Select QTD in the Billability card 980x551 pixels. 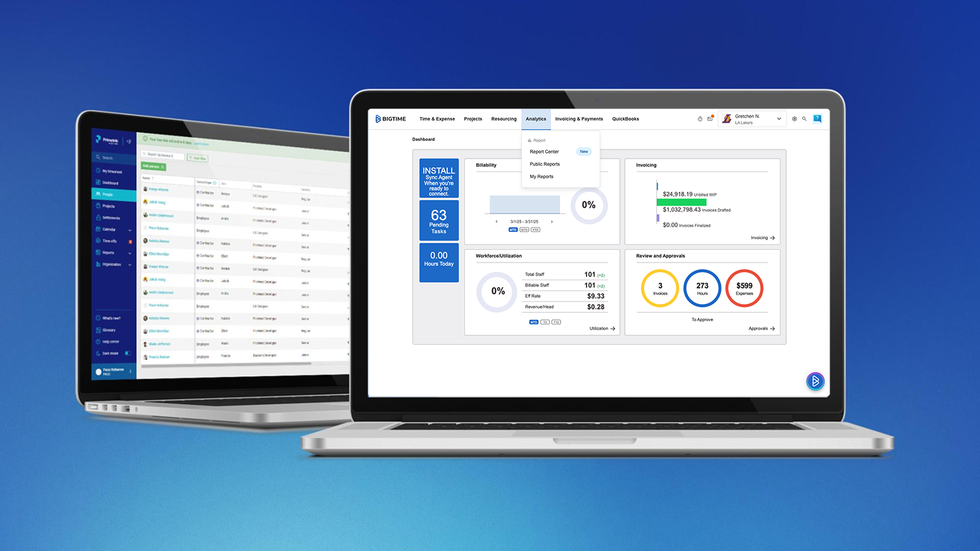point(524,230)
